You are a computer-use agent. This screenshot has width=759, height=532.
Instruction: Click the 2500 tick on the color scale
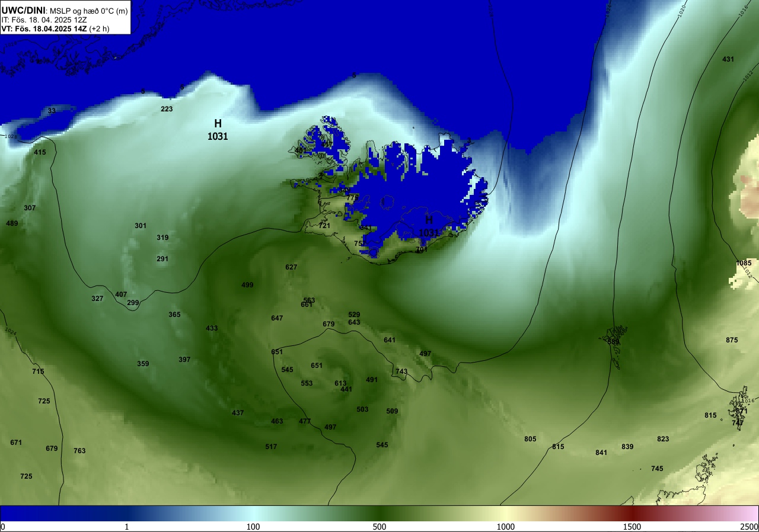[750, 527]
